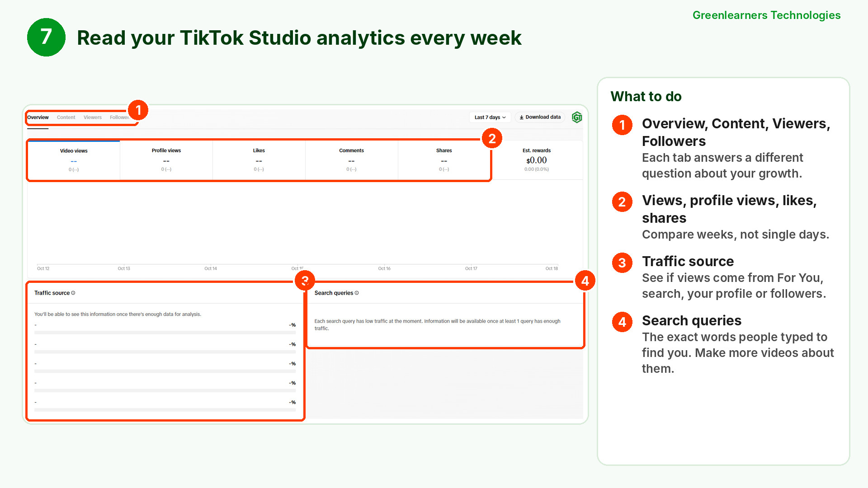Click the "You'll be able to see this information" message

coord(118,314)
